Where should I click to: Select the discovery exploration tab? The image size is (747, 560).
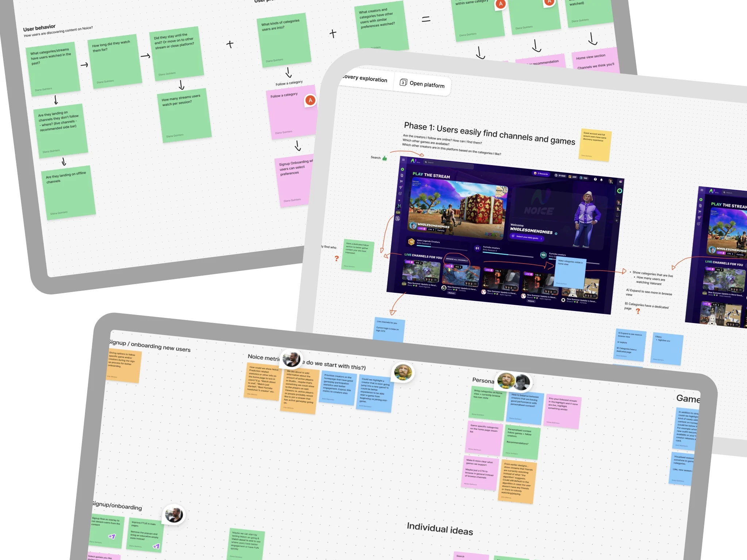coord(365,78)
